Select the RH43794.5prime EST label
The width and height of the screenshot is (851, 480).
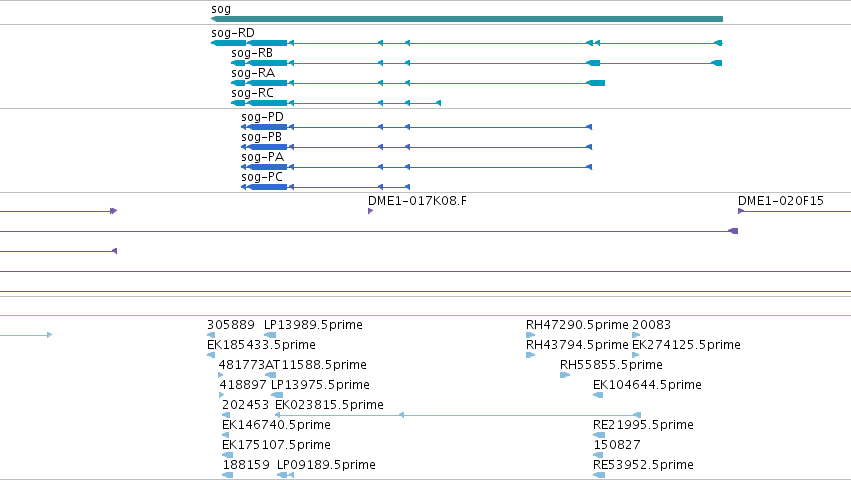pos(577,345)
